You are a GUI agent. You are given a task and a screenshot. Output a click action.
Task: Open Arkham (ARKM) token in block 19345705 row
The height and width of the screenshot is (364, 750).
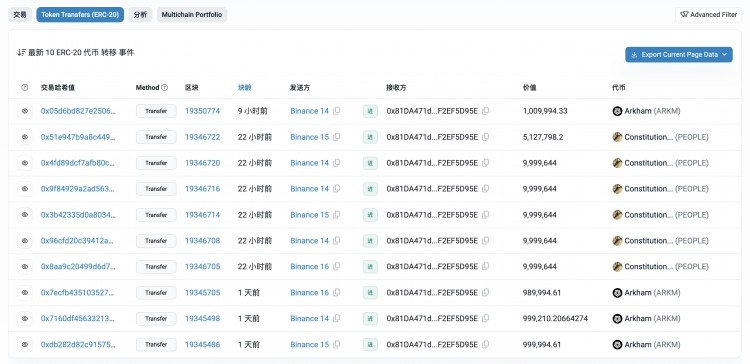coord(652,293)
